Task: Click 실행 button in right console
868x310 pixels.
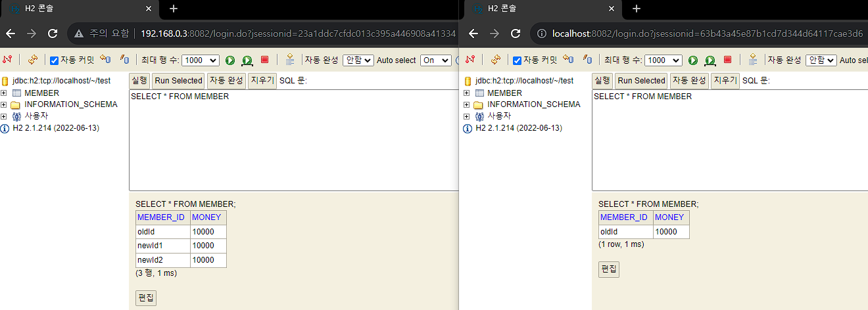Action: 602,81
